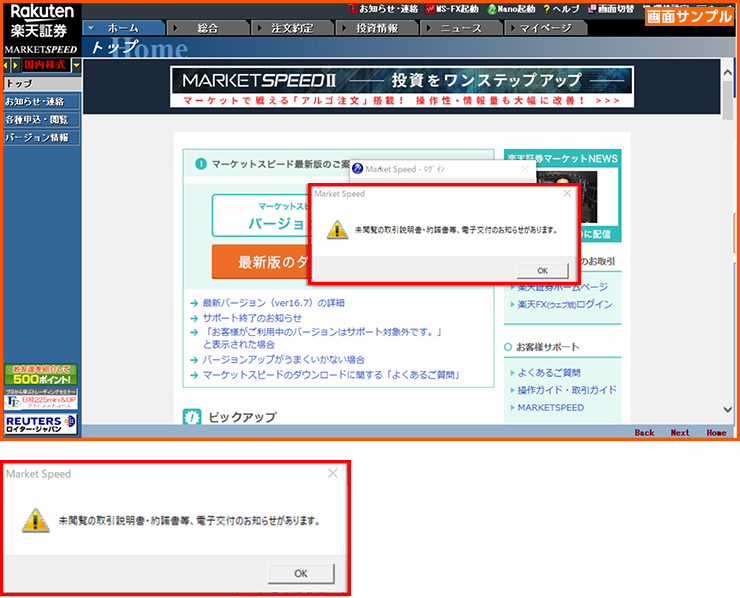The height and width of the screenshot is (598, 740).
Task: Click the 日経225mini&OP seminar banner
Action: tap(41, 399)
